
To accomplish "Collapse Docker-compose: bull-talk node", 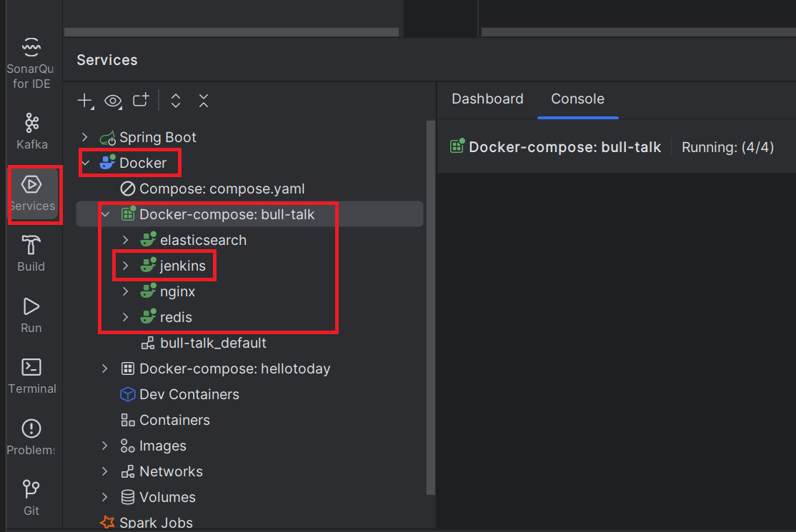I will [x=105, y=214].
